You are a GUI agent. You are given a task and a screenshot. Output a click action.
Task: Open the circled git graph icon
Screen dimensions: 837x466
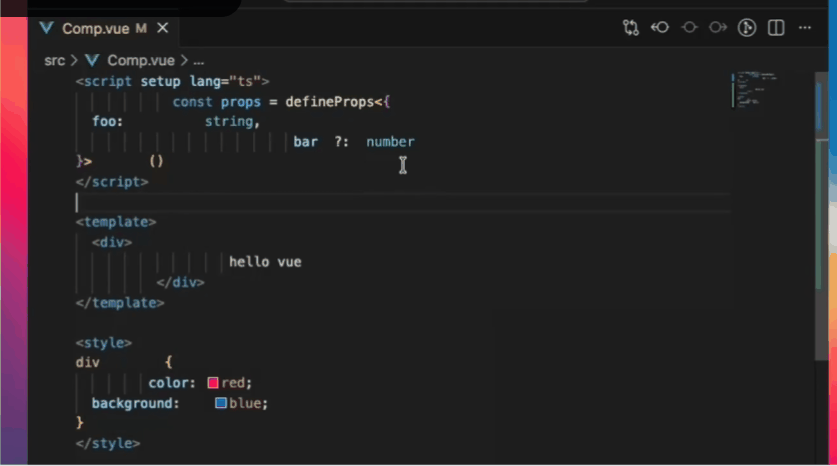tap(746, 28)
